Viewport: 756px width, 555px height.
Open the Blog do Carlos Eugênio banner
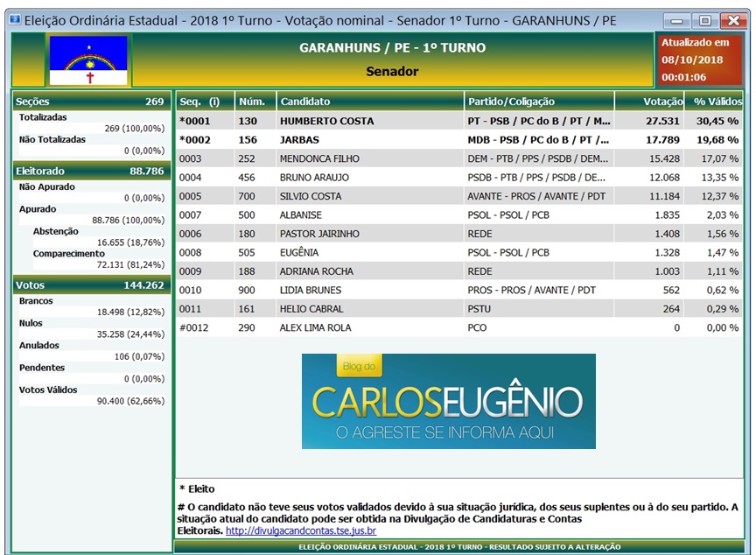pyautogui.click(x=448, y=401)
